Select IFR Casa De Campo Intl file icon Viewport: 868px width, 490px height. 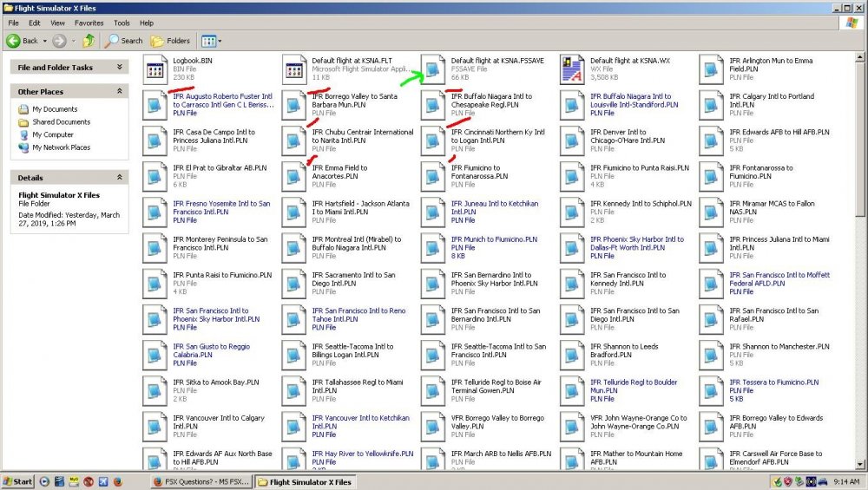click(x=155, y=140)
